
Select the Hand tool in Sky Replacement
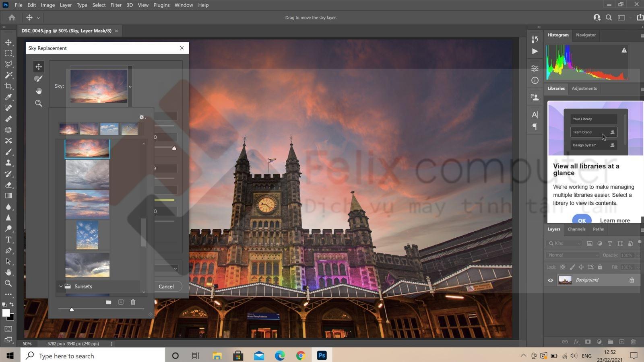[38, 91]
